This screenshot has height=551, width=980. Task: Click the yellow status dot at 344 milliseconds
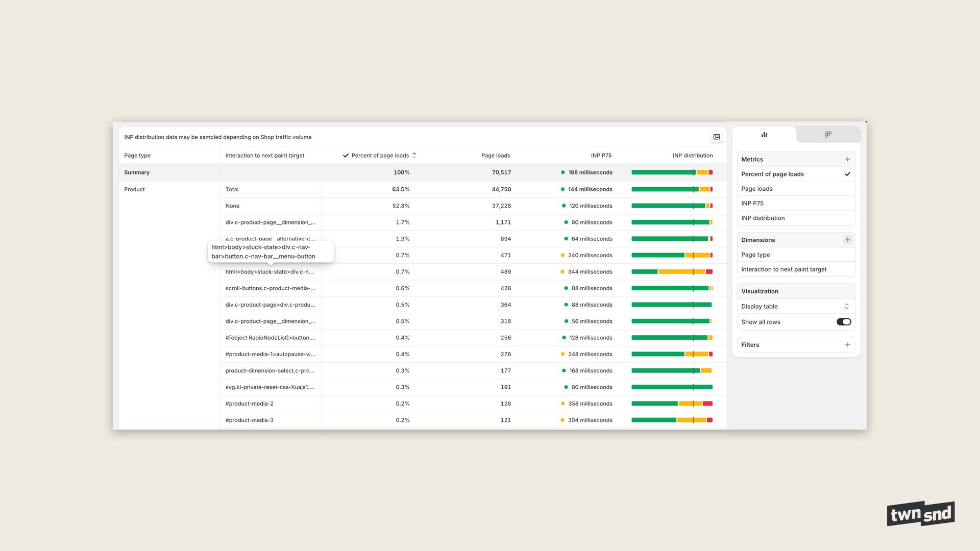[562, 272]
